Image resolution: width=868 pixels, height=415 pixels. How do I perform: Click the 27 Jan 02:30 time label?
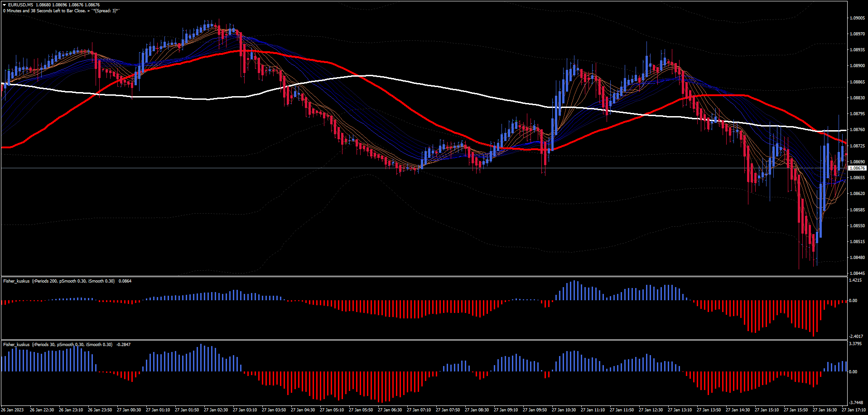coord(216,410)
